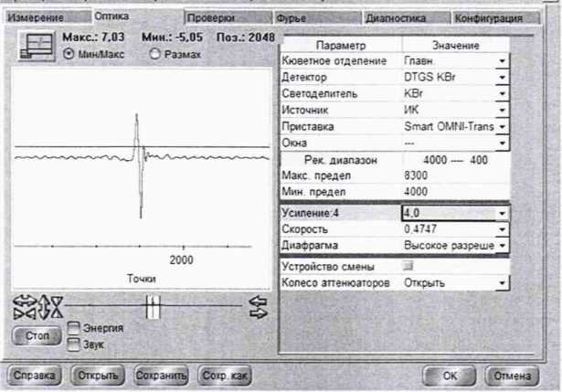Viewport: 562px width, 392px height.
Task: Open the Колесо аттенюаторов dropdown
Action: pyautogui.click(x=502, y=282)
